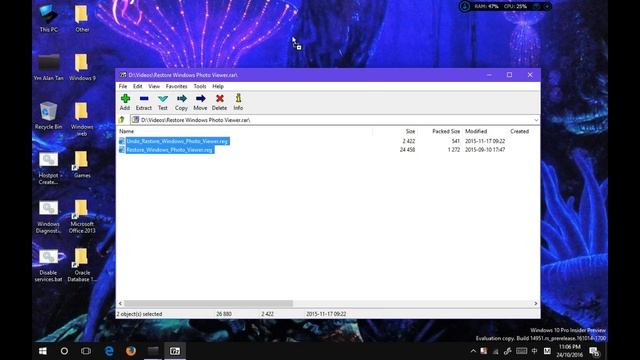
Task: Show hidden system tray icons
Action: [x=473, y=351]
